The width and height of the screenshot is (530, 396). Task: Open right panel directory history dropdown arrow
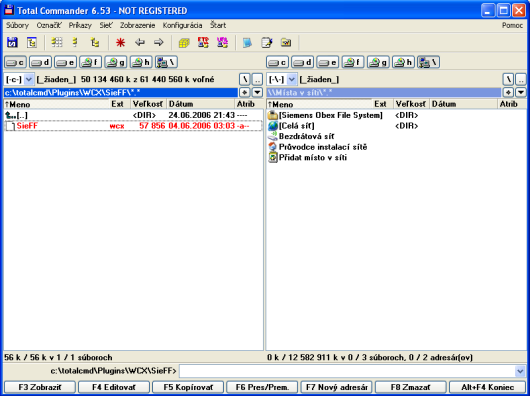[x=521, y=93]
